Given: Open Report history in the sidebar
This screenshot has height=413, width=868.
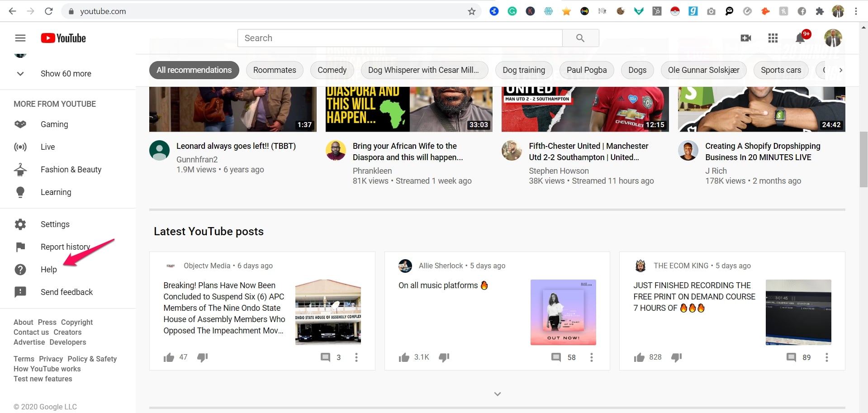Looking at the screenshot, I should coord(68,247).
